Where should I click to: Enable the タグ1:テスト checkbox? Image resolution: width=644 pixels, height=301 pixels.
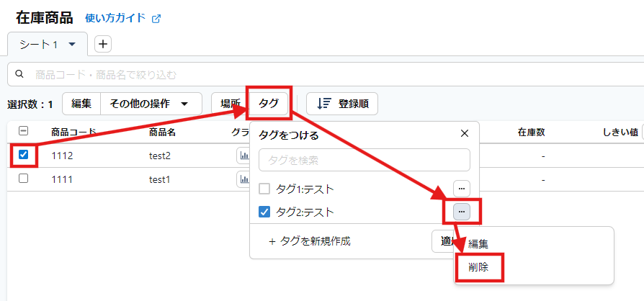click(264, 189)
